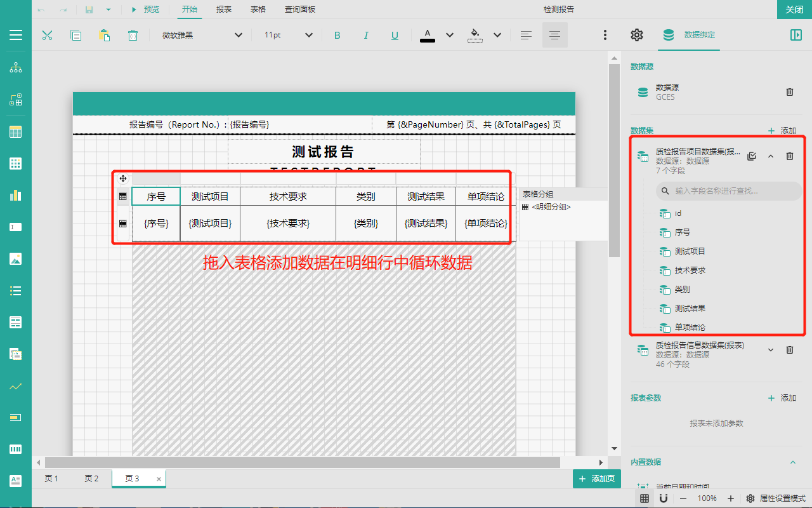Delete the GCES data source
Screen dimensions: 812x508
point(790,92)
